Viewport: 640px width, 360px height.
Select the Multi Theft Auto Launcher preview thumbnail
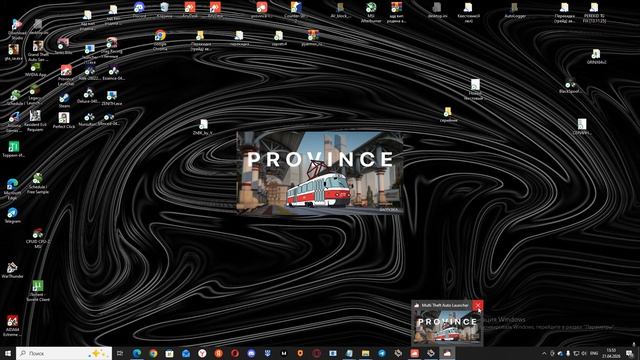[447, 327]
